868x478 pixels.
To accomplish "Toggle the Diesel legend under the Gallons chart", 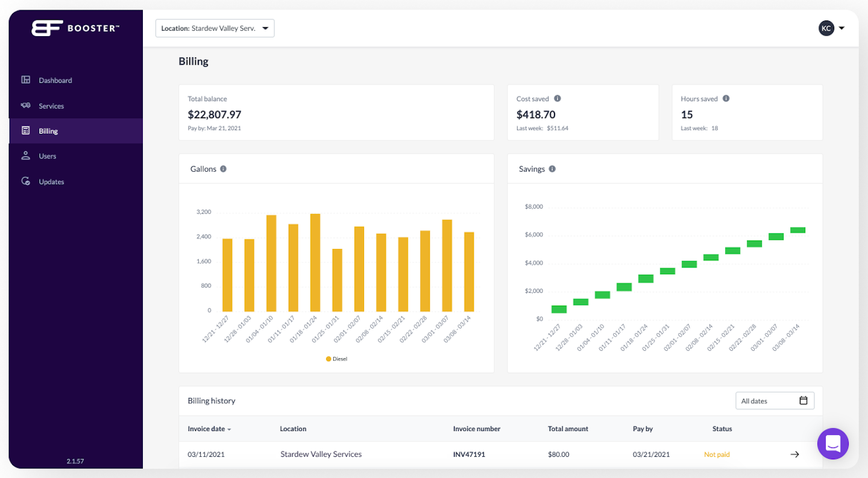I will click(x=336, y=359).
